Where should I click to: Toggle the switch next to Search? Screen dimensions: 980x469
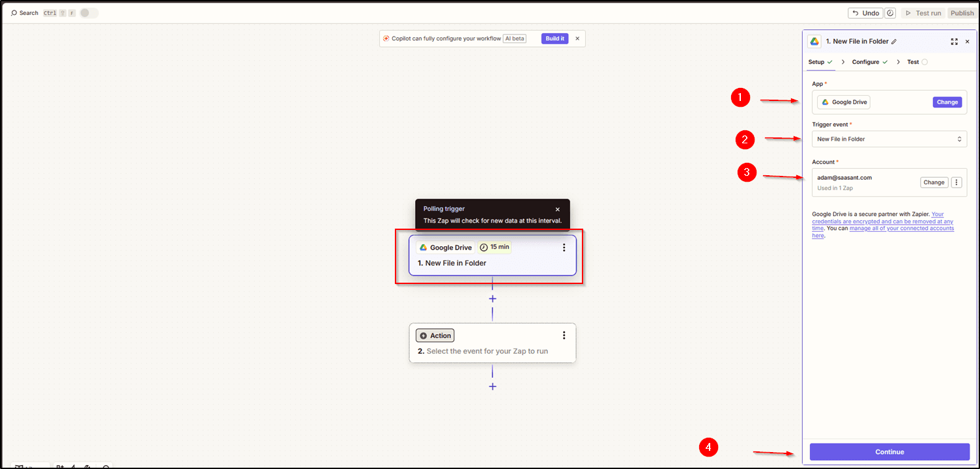(89, 13)
